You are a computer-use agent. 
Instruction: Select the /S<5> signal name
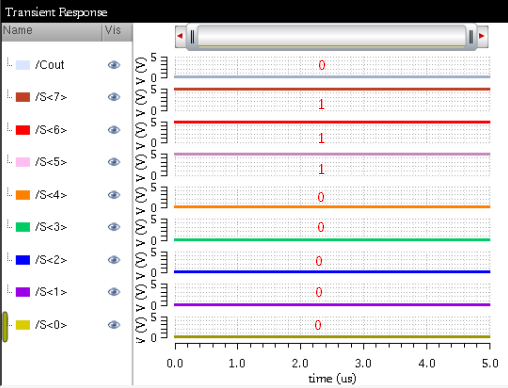point(51,162)
